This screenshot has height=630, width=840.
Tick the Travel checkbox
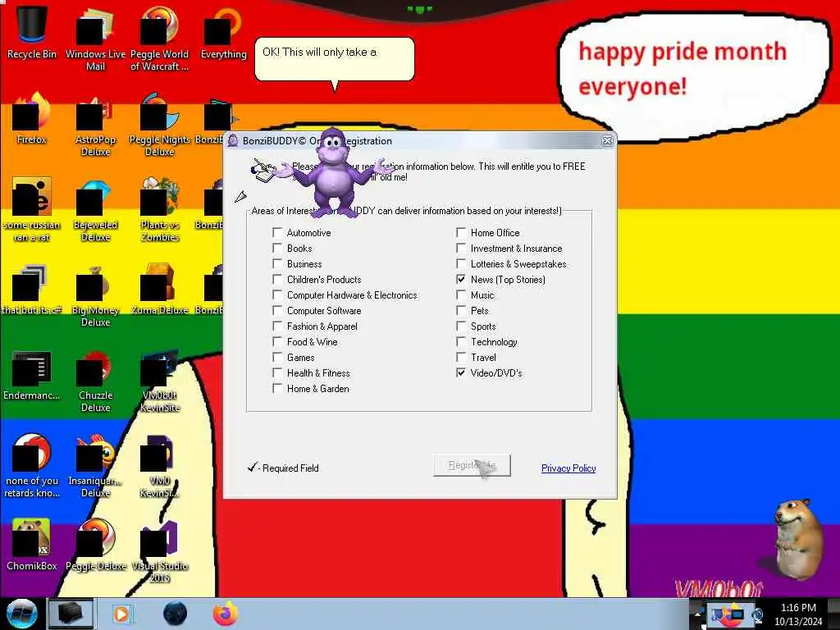tap(461, 357)
